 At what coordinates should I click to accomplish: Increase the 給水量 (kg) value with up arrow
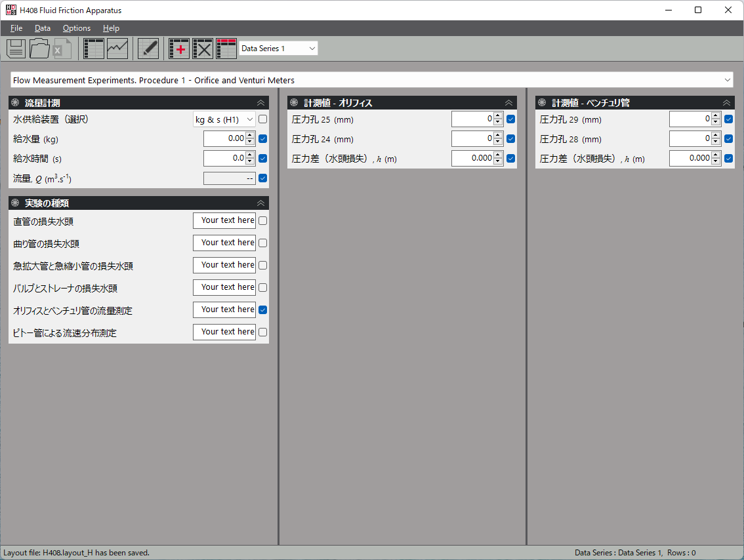pyautogui.click(x=250, y=136)
